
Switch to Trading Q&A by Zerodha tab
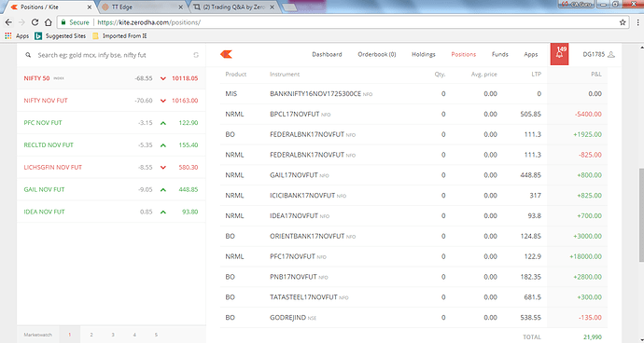click(234, 7)
